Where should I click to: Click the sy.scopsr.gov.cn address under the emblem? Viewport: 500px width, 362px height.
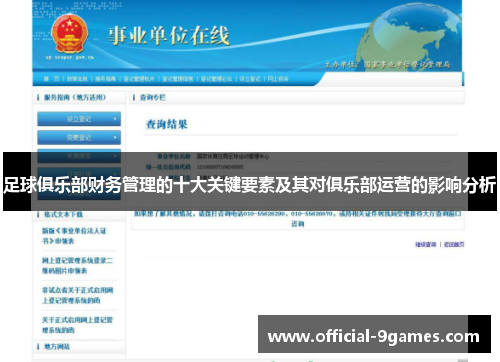tap(70, 57)
